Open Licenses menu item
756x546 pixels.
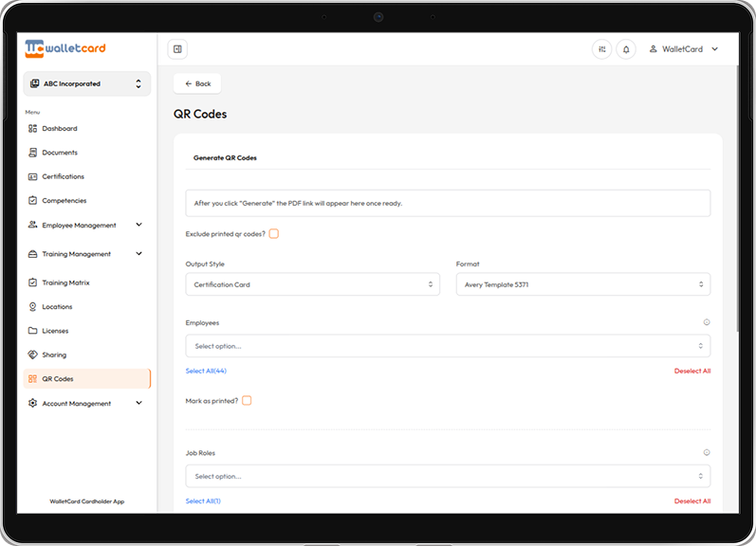coord(86,331)
